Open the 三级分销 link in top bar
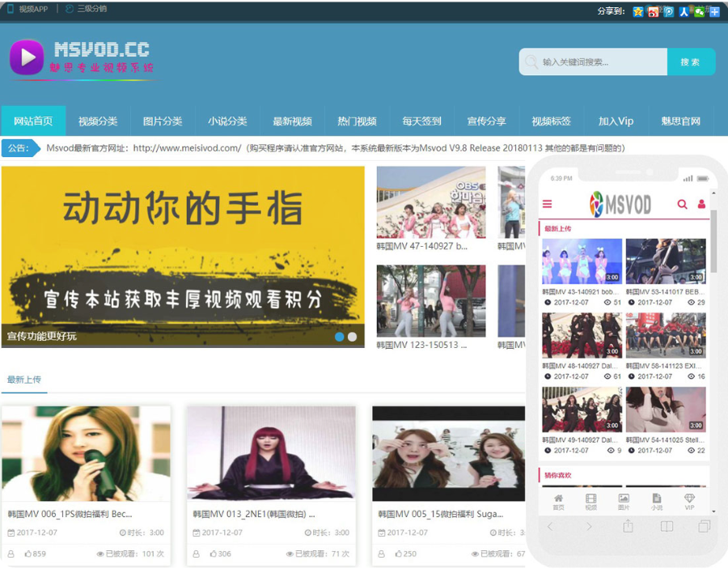The image size is (728, 573). click(x=87, y=9)
